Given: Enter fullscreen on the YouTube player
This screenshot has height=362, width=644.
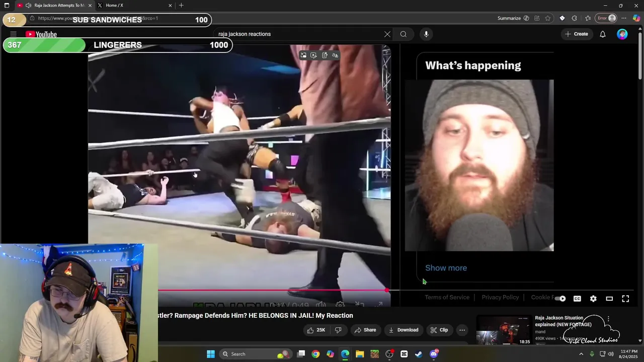Looking at the screenshot, I should pos(625,299).
